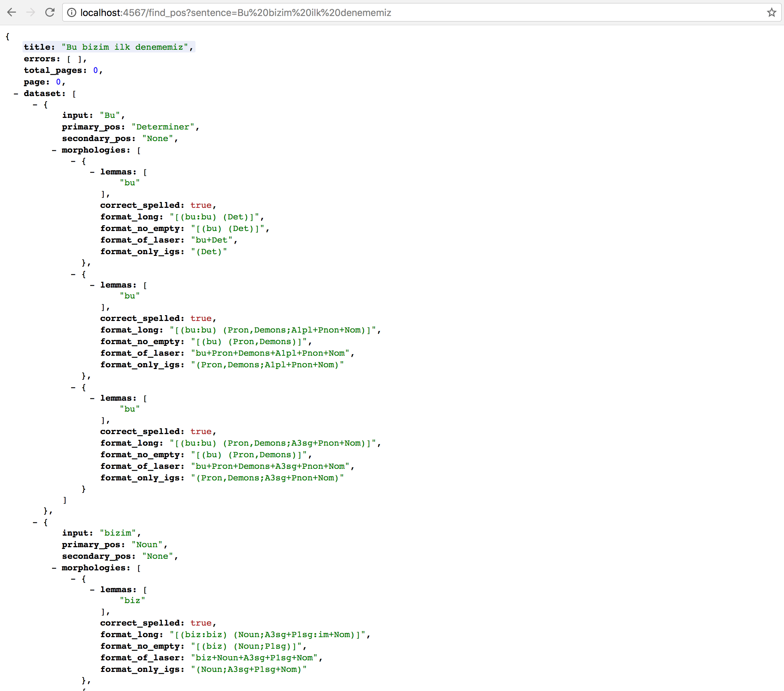This screenshot has height=691, width=784.
Task: Collapse the first dataset object for Bu
Action: pos(35,105)
